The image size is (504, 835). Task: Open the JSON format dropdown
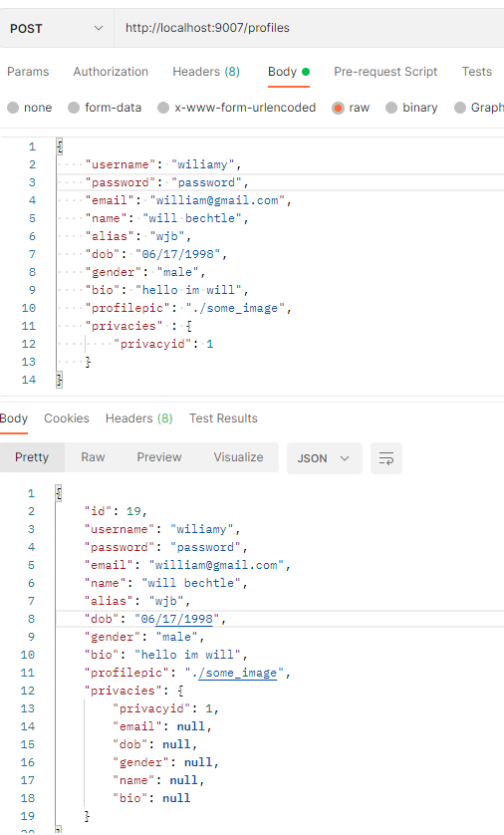tap(324, 458)
